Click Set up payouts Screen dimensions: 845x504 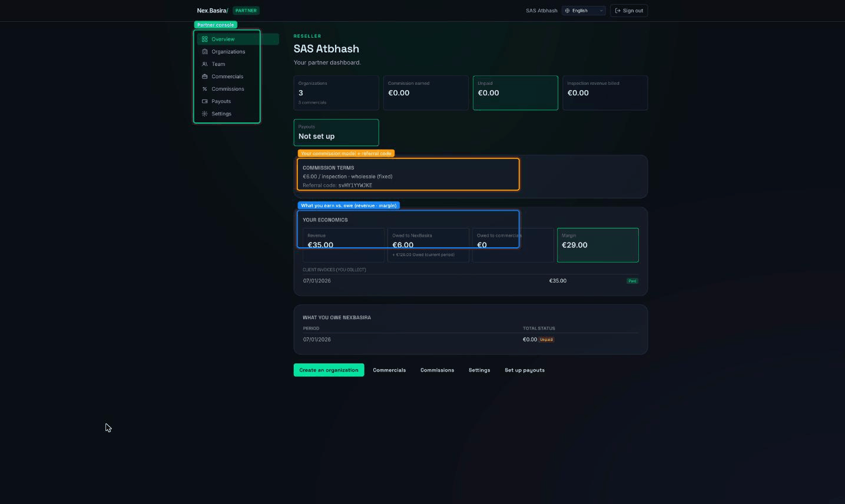pos(525,370)
